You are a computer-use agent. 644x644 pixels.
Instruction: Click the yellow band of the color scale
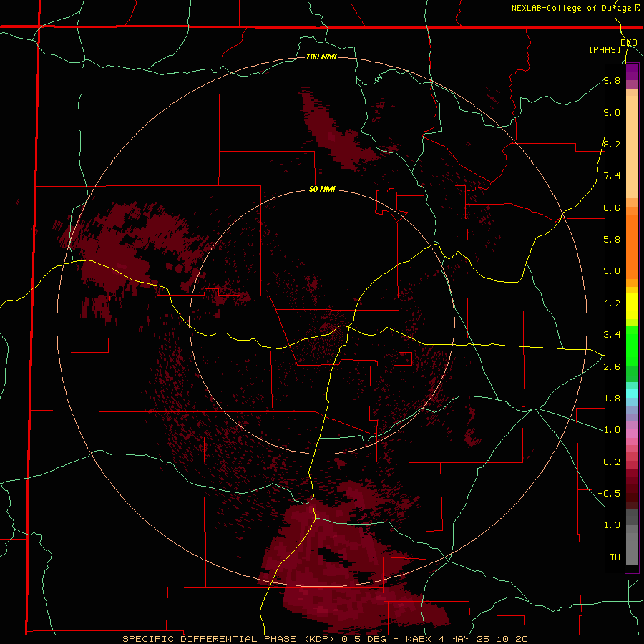632,306
